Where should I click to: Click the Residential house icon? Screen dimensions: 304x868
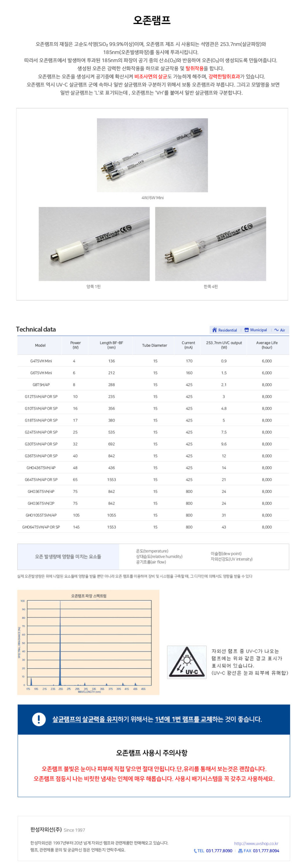coord(214,330)
